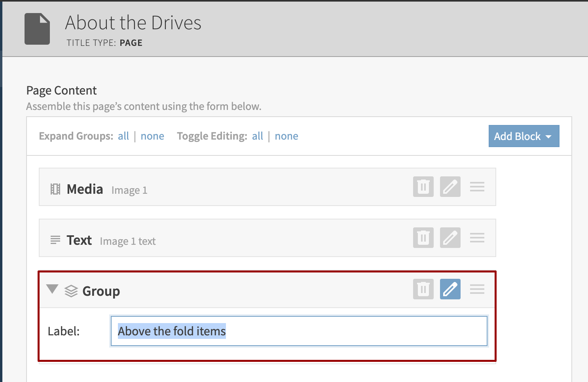Click the Group block layers icon
This screenshot has height=382, width=588.
(x=71, y=291)
